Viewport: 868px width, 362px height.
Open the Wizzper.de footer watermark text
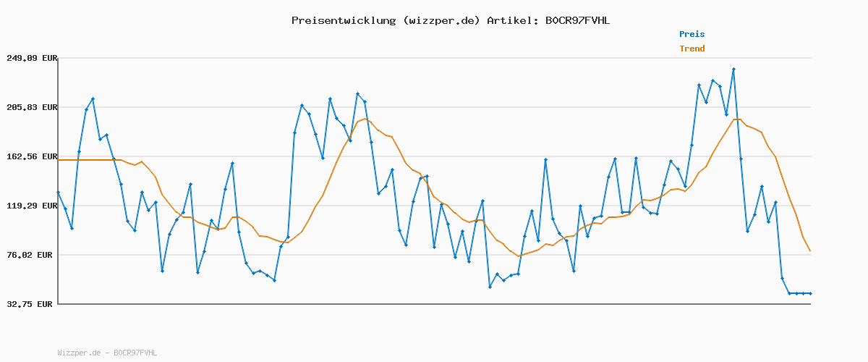click(x=107, y=353)
